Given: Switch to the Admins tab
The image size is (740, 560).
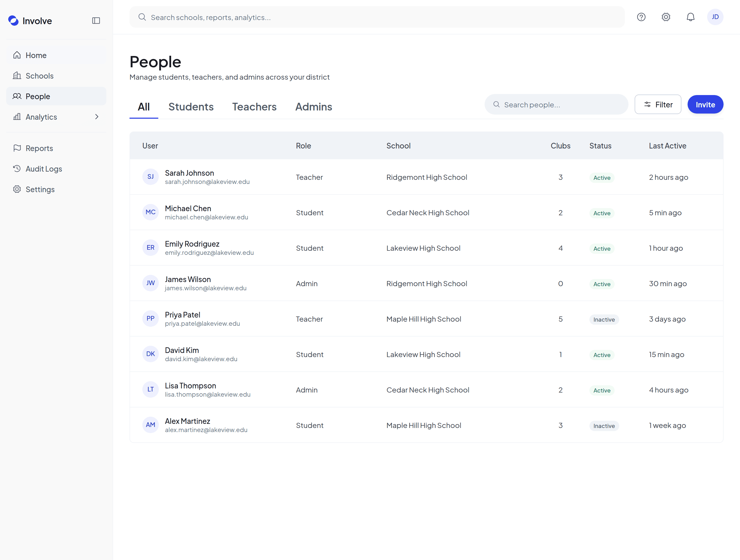Looking at the screenshot, I should (313, 107).
